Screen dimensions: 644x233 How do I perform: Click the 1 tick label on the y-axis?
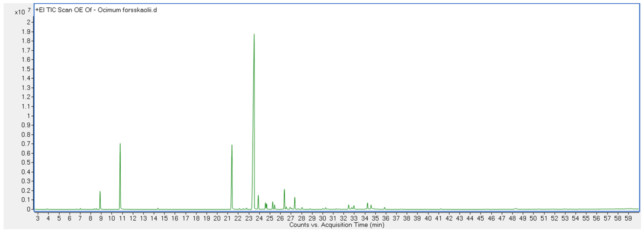tap(28, 116)
